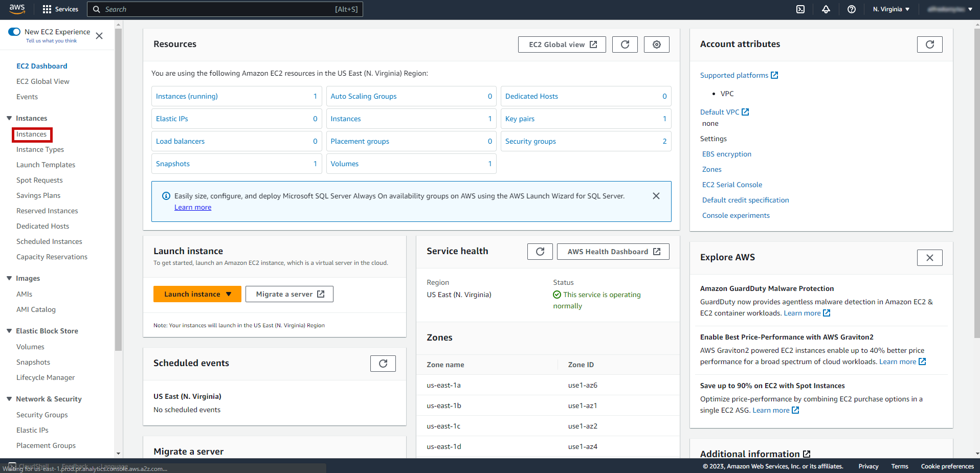
Task: Open Security Groups in sidebar
Action: pyautogui.click(x=42, y=415)
